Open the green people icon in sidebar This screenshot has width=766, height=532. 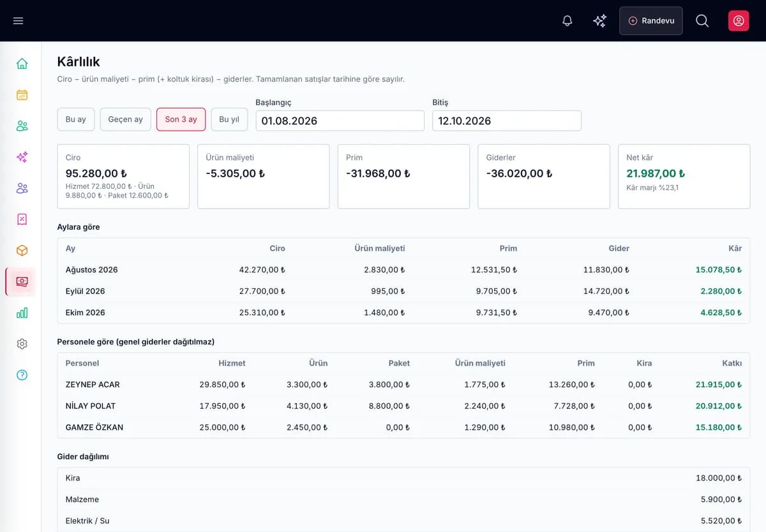(x=22, y=126)
